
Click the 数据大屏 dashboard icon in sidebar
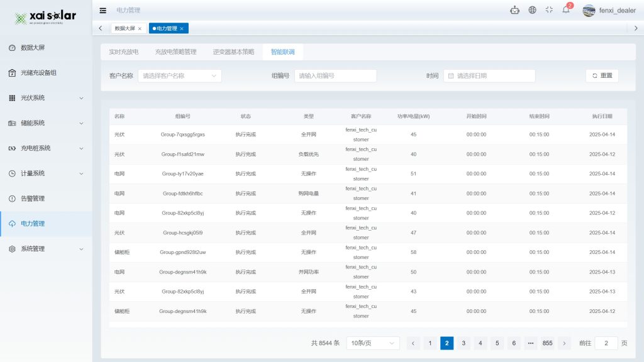(12, 48)
